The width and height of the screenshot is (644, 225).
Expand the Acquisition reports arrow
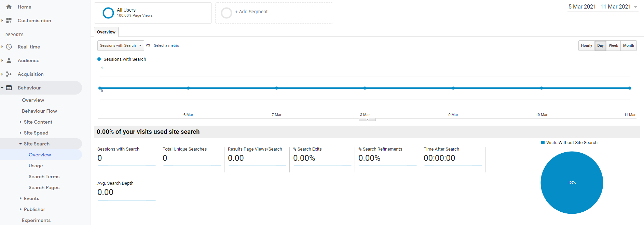(x=2, y=74)
